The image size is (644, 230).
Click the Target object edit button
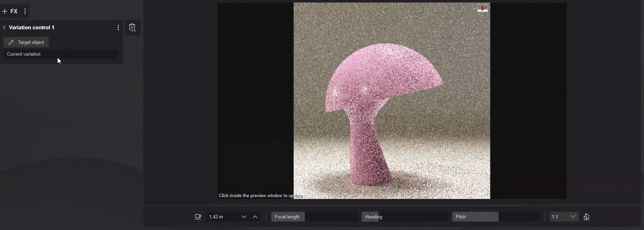point(26,42)
